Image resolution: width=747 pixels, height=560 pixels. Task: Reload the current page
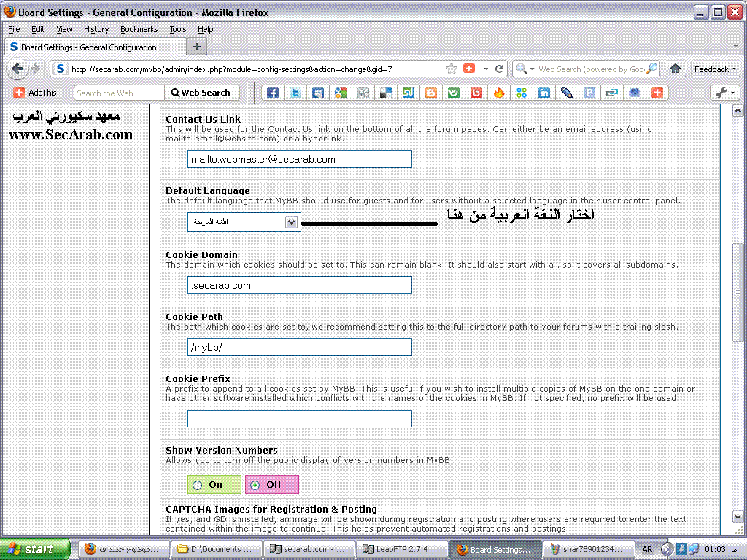point(500,69)
